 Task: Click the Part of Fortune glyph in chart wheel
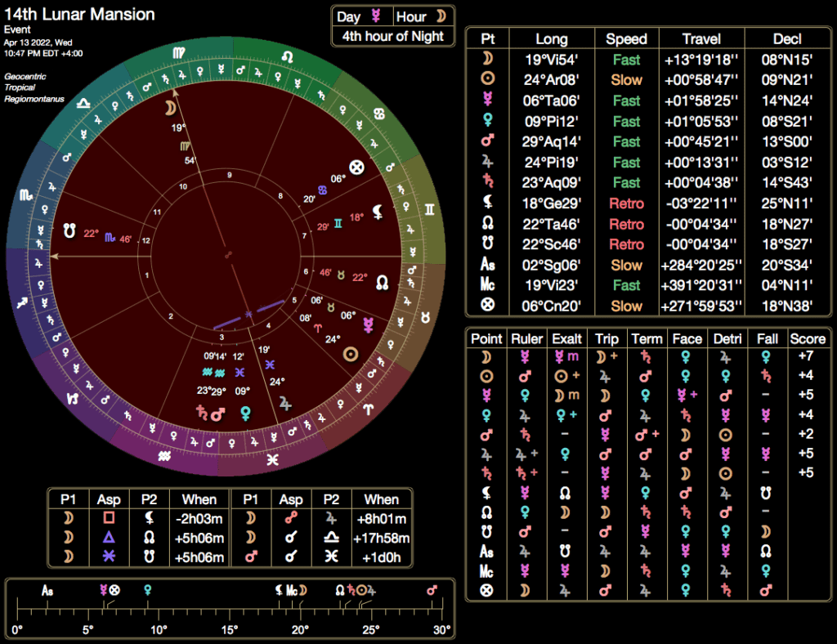[356, 168]
